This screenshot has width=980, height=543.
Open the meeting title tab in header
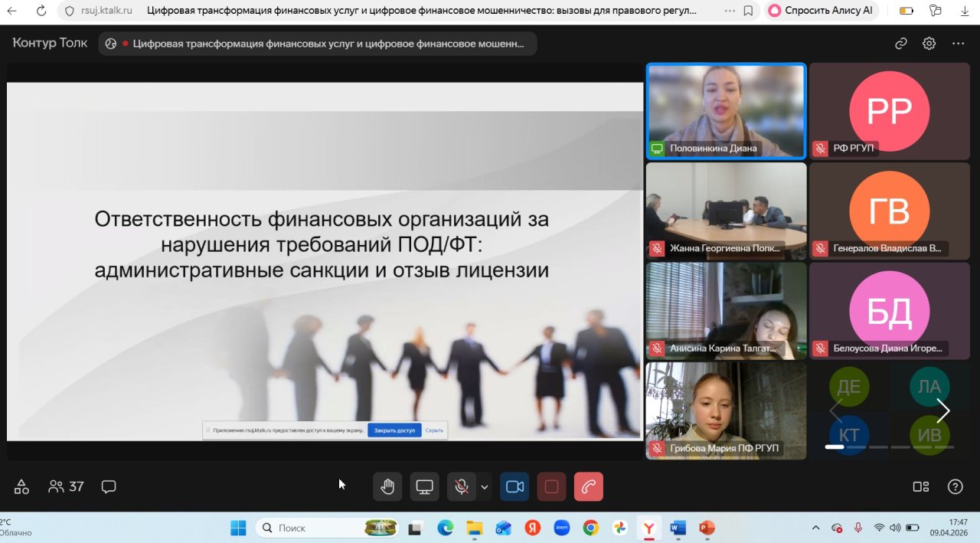[x=318, y=44]
